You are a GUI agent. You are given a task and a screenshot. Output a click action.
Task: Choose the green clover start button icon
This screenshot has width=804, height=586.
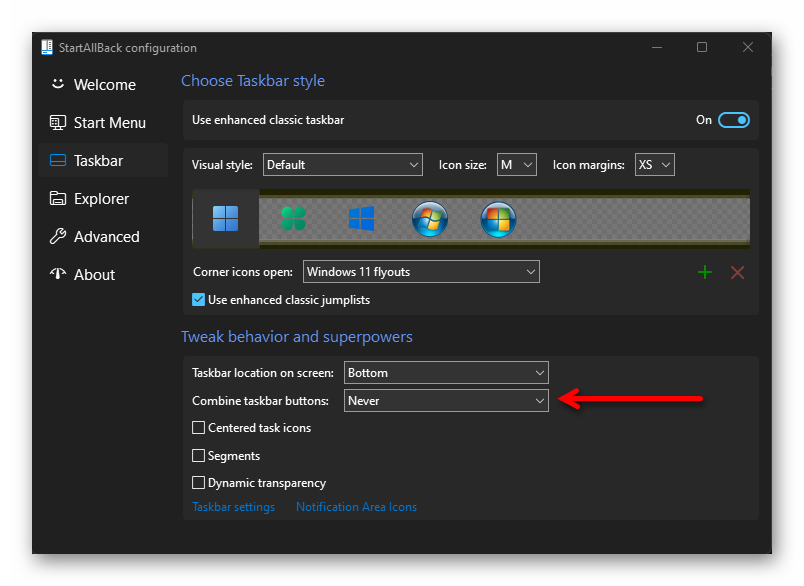pyautogui.click(x=293, y=218)
